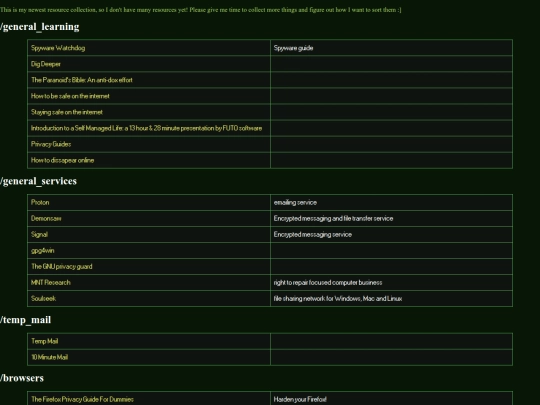
Task: Open the Spyware Watchdog link
Action: tap(58, 48)
